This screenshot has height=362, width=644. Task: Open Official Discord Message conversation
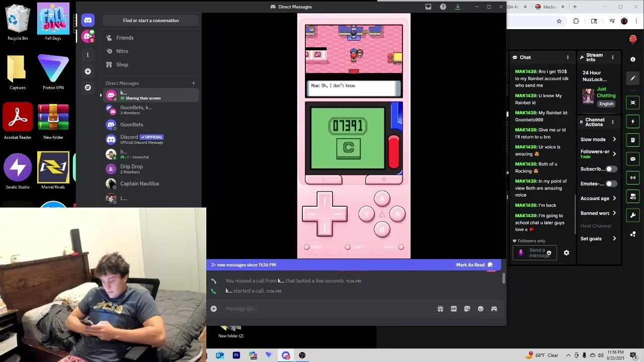click(x=151, y=139)
